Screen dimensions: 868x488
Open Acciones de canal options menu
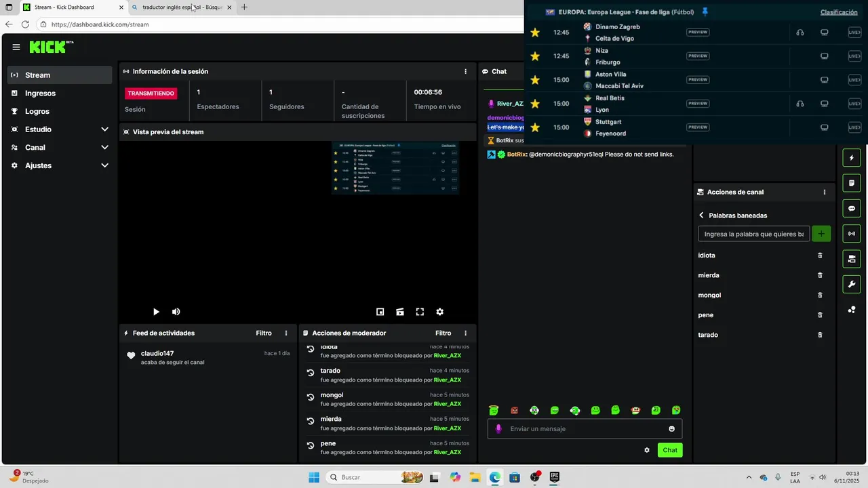pos(825,192)
